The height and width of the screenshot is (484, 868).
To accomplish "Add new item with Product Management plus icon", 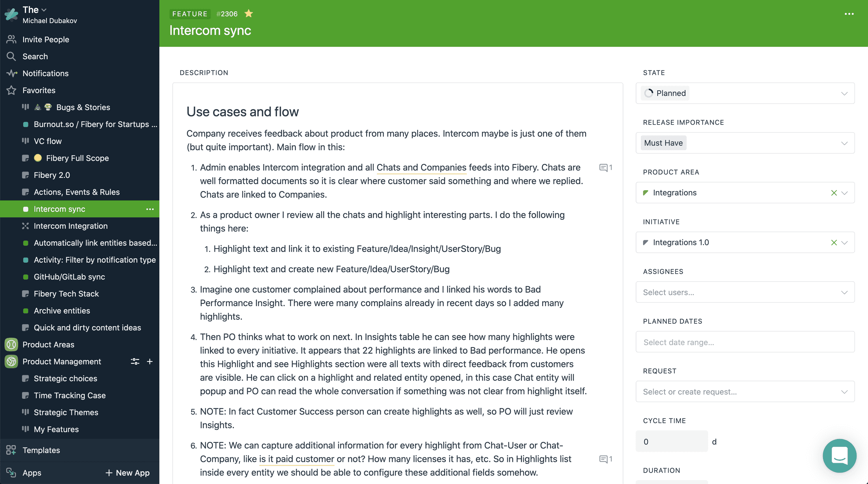I will point(150,361).
